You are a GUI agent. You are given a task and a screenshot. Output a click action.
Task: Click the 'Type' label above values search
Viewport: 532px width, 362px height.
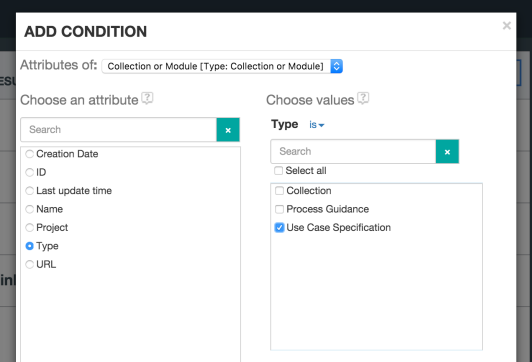(x=284, y=124)
